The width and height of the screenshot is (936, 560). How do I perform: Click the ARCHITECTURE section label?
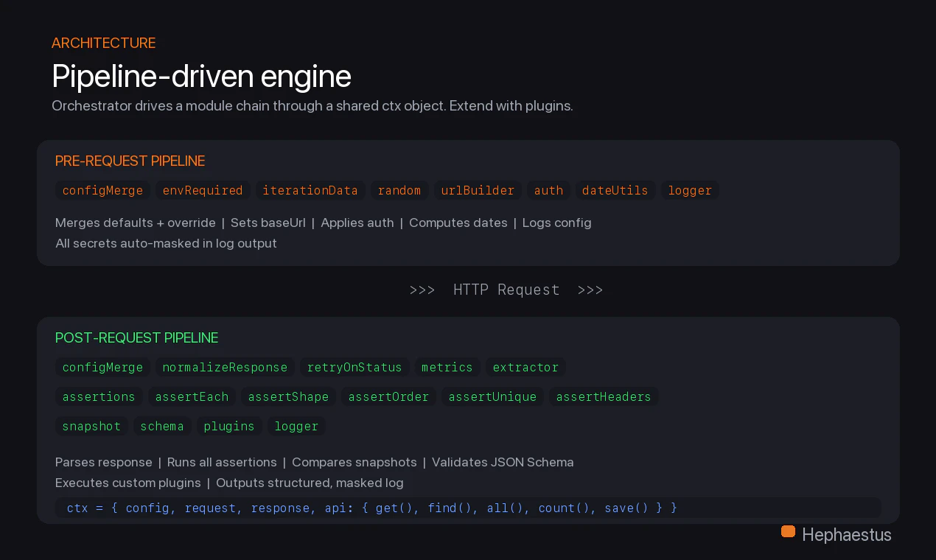pos(104,43)
